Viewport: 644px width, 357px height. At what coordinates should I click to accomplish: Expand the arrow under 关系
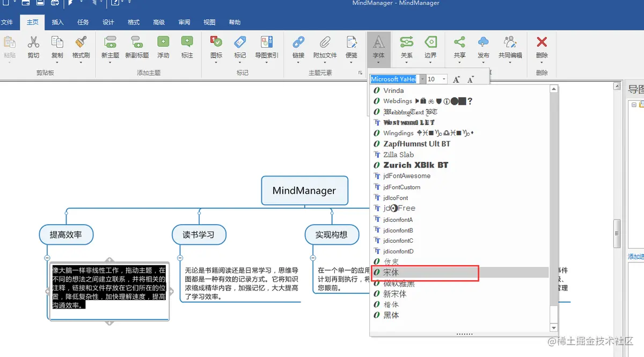pos(406,62)
